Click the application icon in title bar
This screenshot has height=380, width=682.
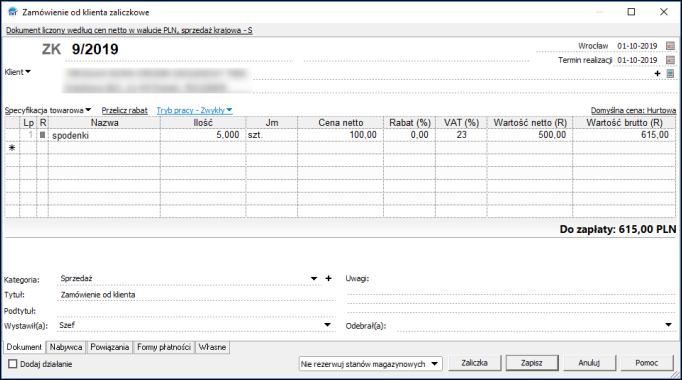[x=13, y=12]
